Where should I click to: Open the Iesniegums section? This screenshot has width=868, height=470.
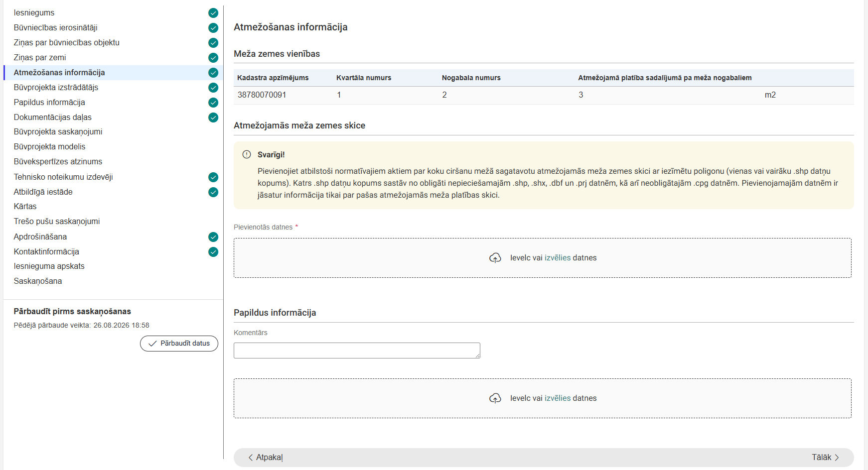point(34,13)
